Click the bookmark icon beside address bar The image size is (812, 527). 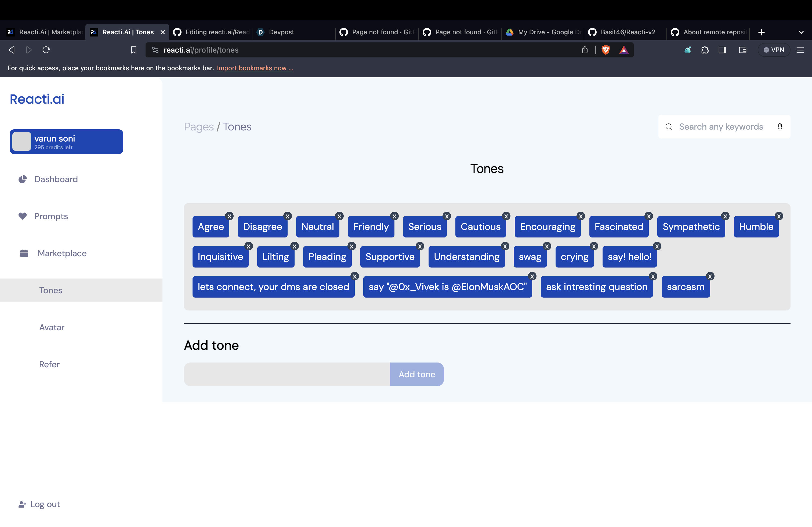[x=134, y=50]
